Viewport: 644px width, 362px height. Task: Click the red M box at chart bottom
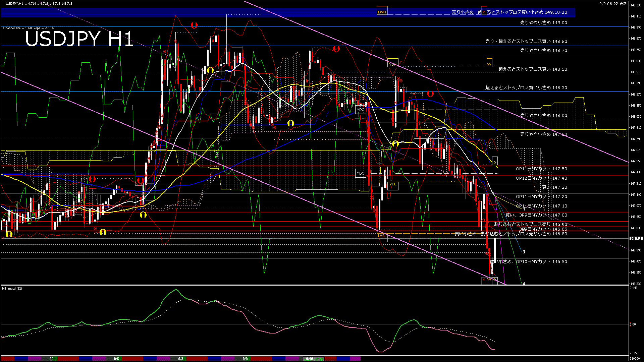[x=484, y=280]
